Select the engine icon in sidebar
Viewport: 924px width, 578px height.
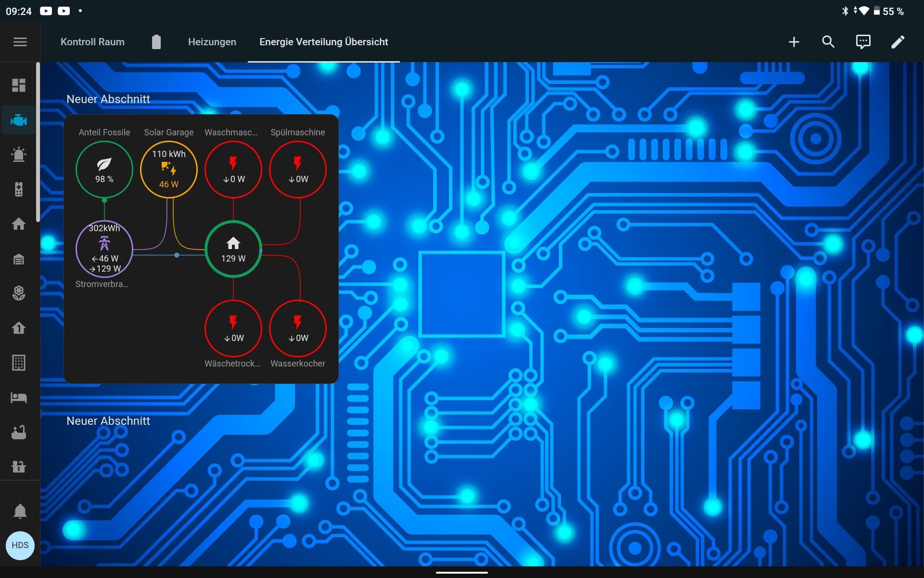(x=19, y=120)
